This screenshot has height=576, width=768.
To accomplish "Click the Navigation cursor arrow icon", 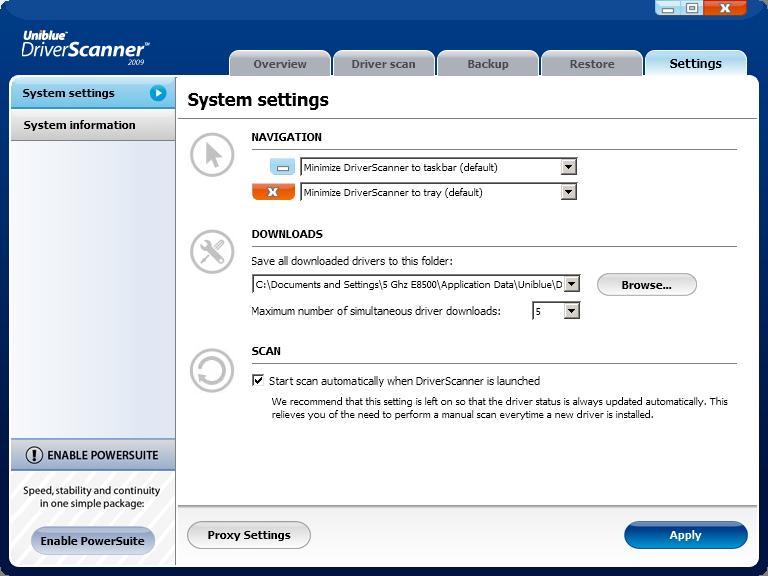I will [x=212, y=155].
